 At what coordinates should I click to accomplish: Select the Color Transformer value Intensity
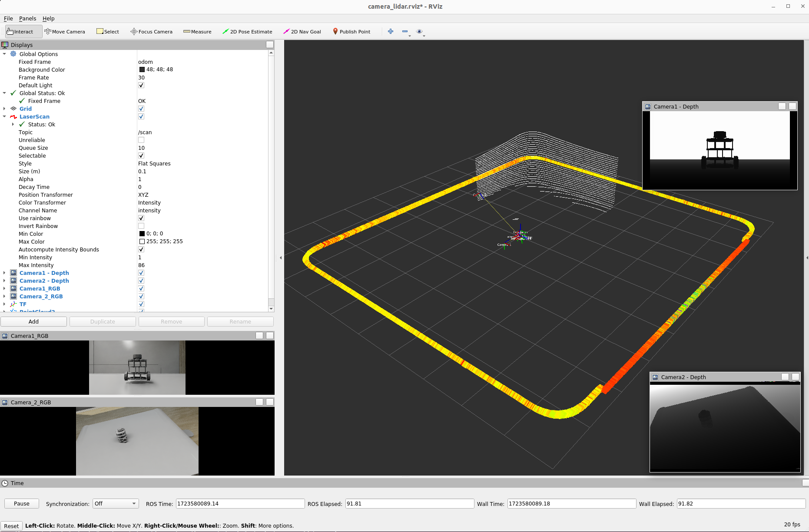pos(149,203)
